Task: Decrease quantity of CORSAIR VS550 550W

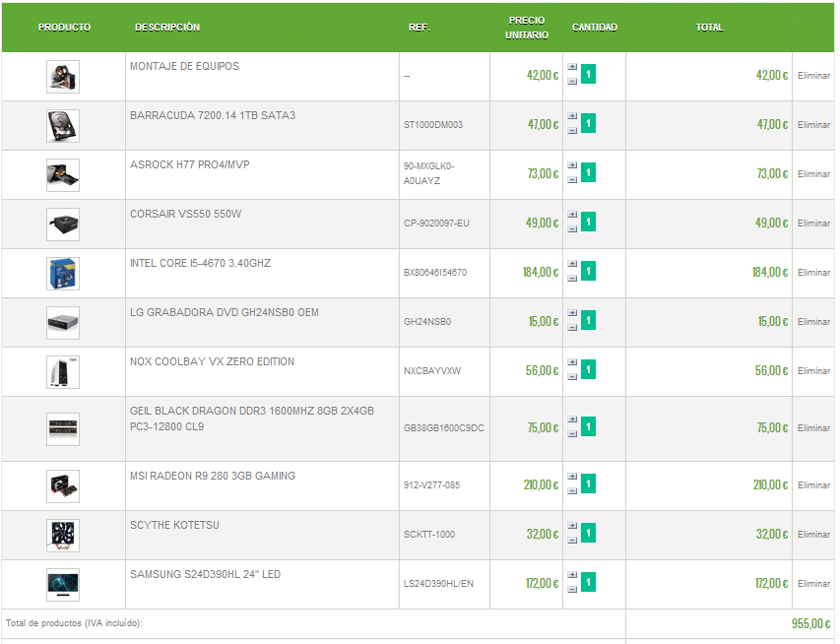Action: tap(572, 229)
